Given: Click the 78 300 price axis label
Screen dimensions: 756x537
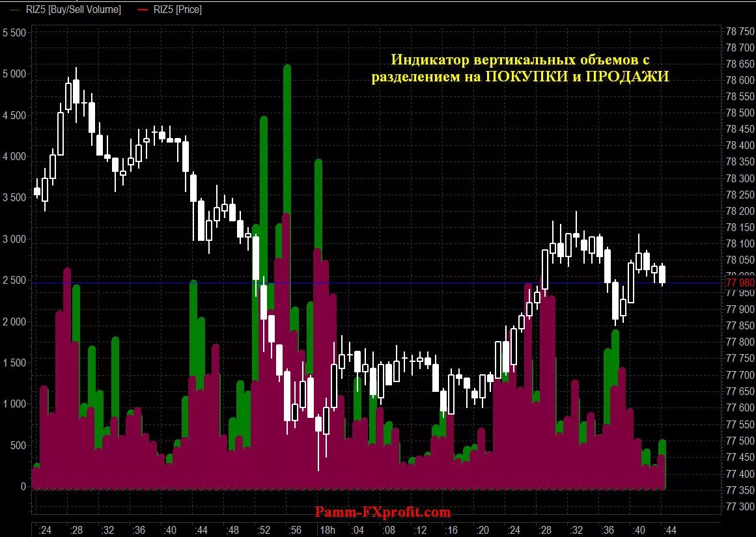Looking at the screenshot, I should (x=740, y=178).
